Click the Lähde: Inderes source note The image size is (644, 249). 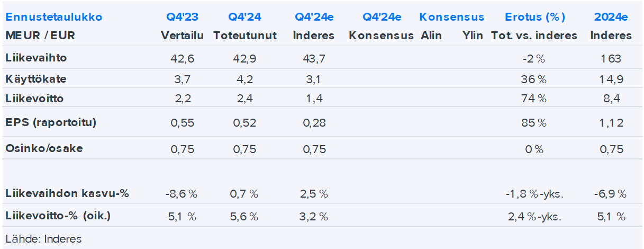point(43,239)
